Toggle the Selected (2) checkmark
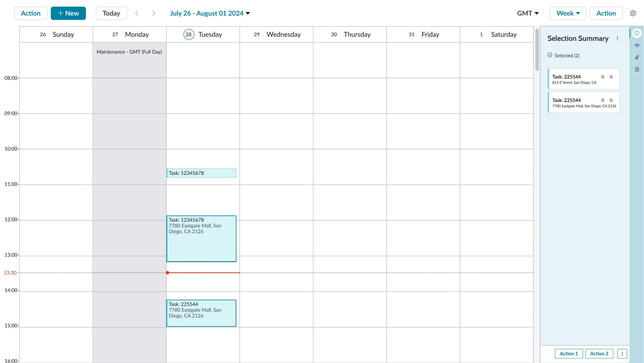 point(550,55)
